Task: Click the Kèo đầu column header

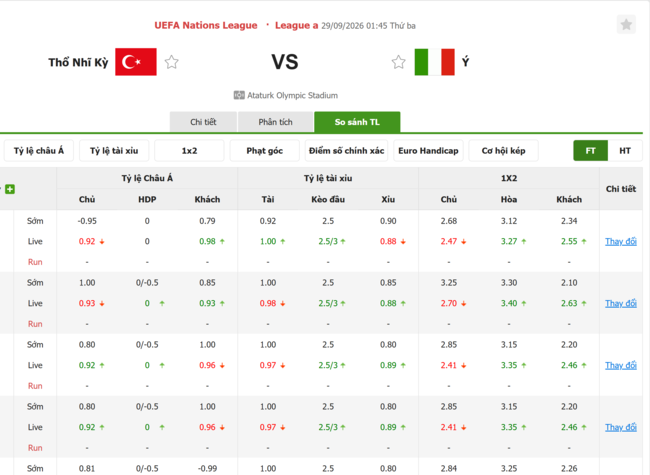Action: tap(328, 199)
